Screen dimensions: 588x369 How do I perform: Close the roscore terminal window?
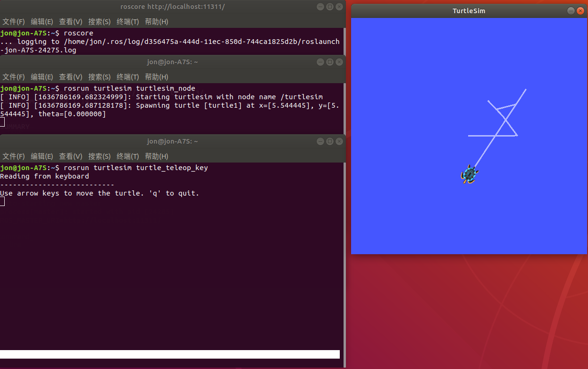click(x=339, y=7)
